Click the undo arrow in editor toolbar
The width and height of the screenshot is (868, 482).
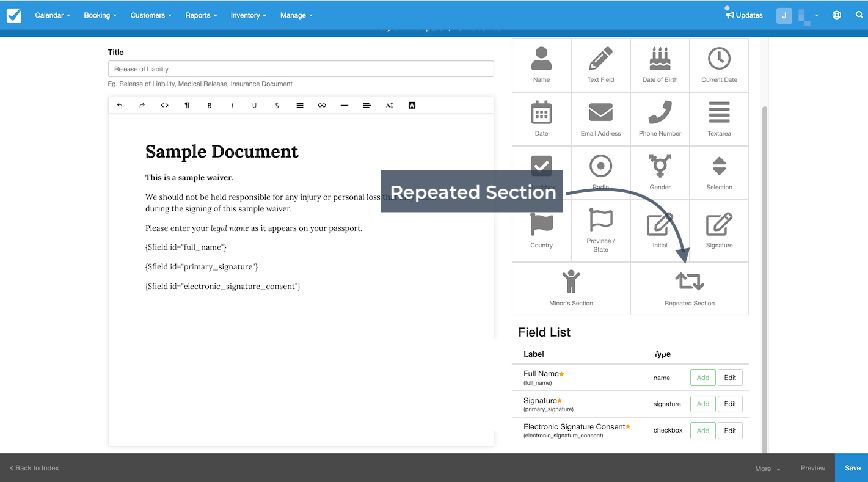coord(120,106)
